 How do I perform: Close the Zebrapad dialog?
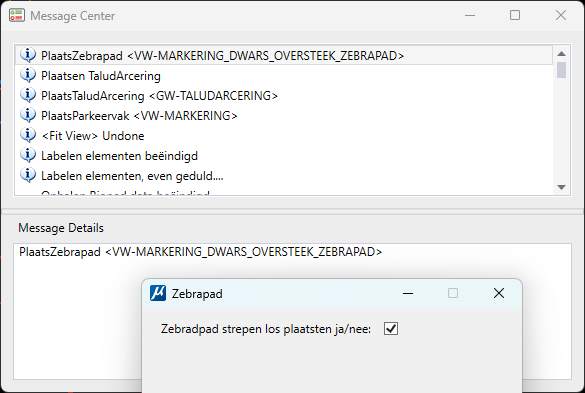point(499,293)
